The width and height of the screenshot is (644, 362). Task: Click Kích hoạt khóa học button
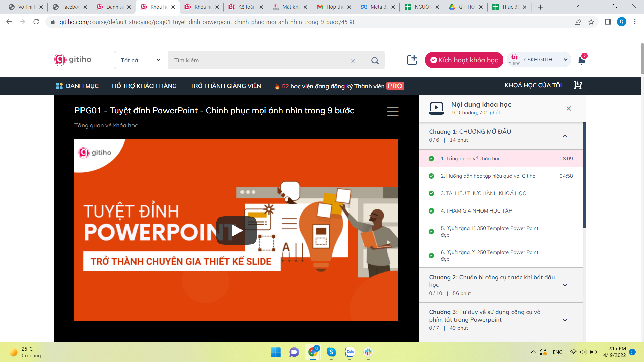tap(464, 60)
